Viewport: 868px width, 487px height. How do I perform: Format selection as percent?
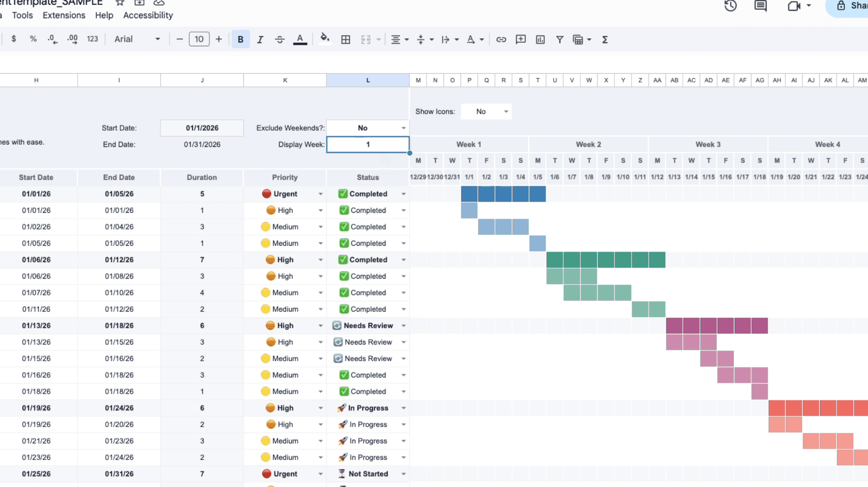tap(33, 39)
